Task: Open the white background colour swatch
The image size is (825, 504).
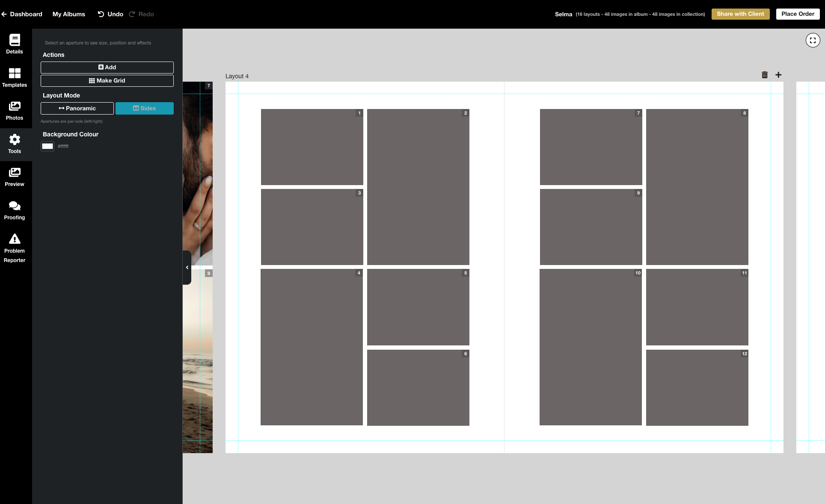Action: pos(47,146)
